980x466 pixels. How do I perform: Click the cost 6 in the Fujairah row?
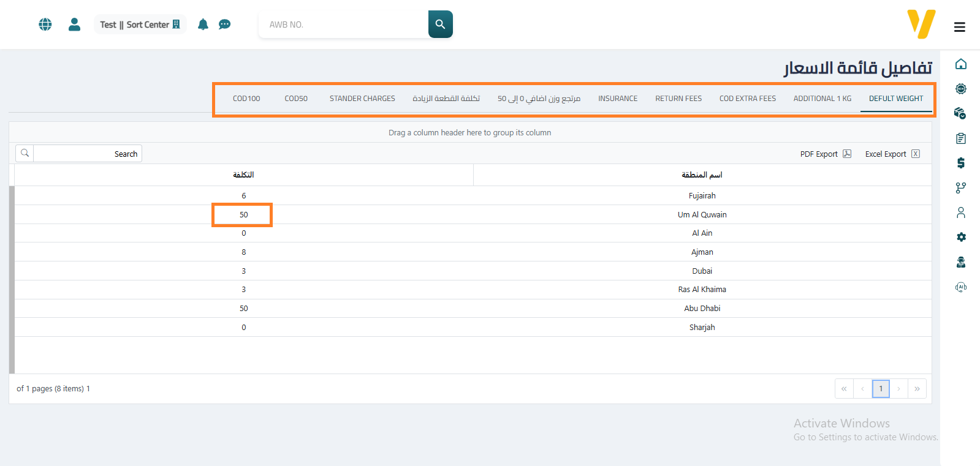click(244, 196)
